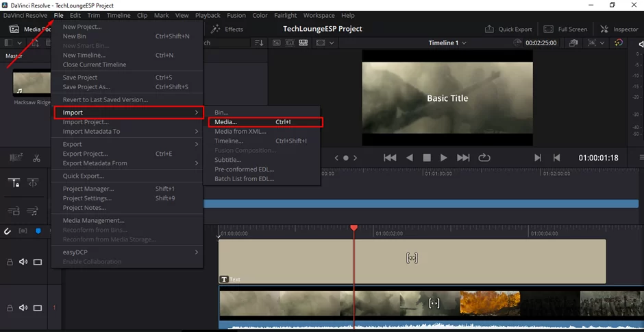The height and width of the screenshot is (332, 644).
Task: Start forward playback
Action: (443, 158)
